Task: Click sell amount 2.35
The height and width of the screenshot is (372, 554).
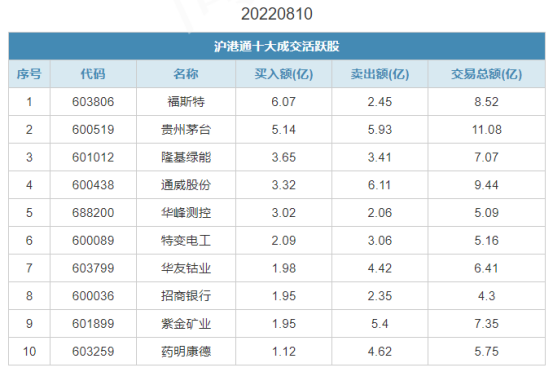Action: [380, 296]
